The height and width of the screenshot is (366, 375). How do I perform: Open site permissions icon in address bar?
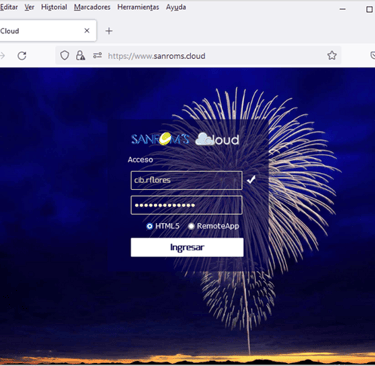tap(97, 55)
